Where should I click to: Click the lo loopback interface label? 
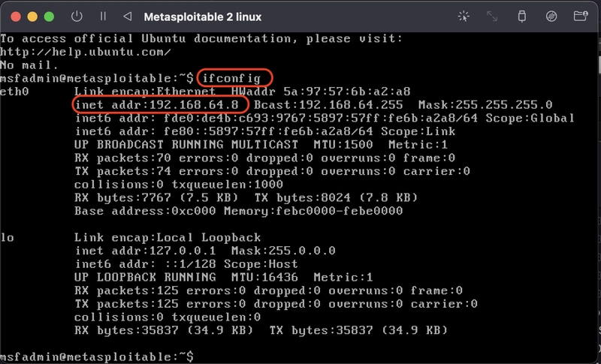8,237
